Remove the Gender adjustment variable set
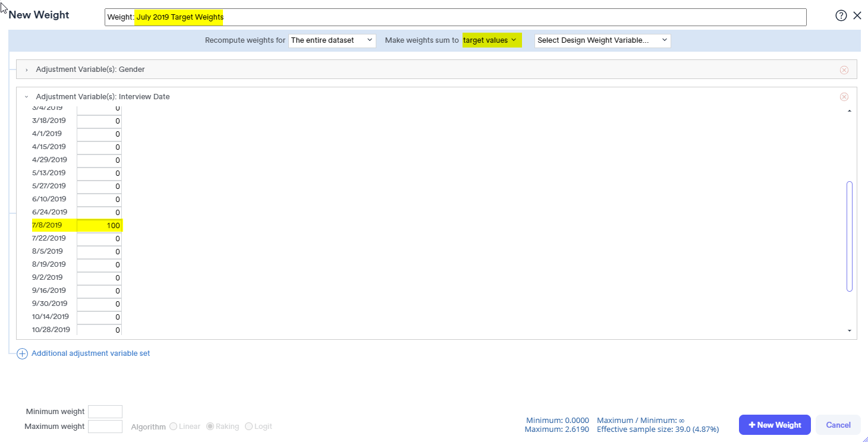The image size is (868, 442). pyautogui.click(x=844, y=70)
